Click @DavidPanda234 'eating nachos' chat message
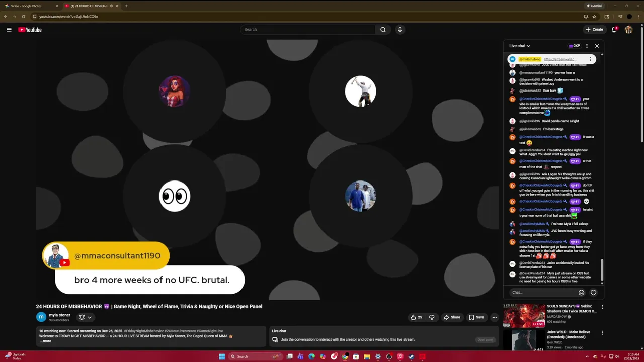 pyautogui.click(x=553, y=152)
